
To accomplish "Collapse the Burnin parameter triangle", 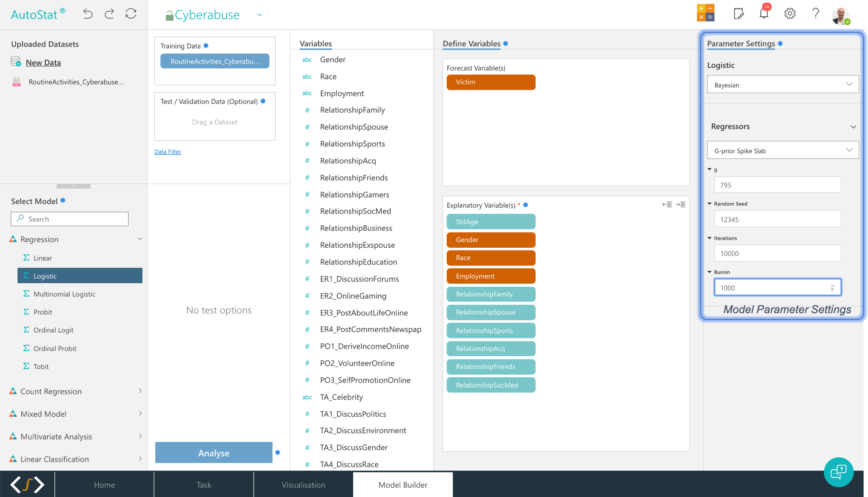I will pos(710,272).
